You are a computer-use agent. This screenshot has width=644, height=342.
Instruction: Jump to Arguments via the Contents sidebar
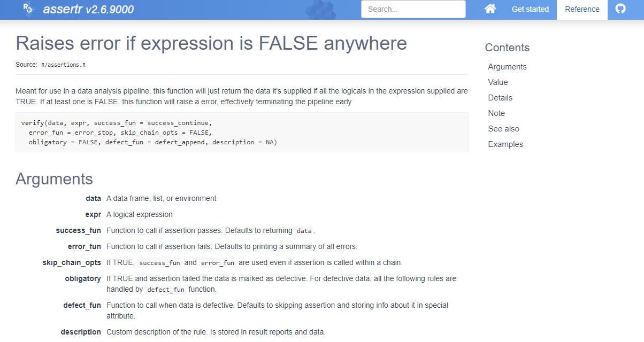click(x=507, y=66)
